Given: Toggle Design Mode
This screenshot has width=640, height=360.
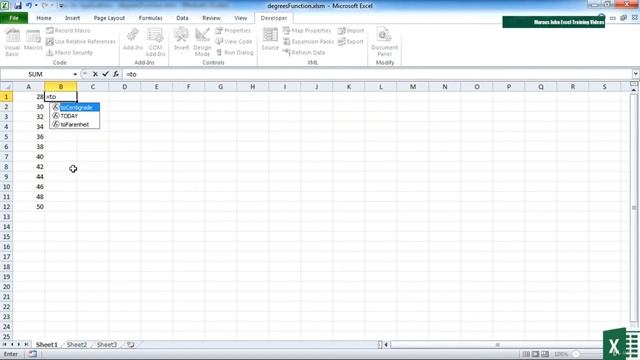Looking at the screenshot, I should [202, 42].
